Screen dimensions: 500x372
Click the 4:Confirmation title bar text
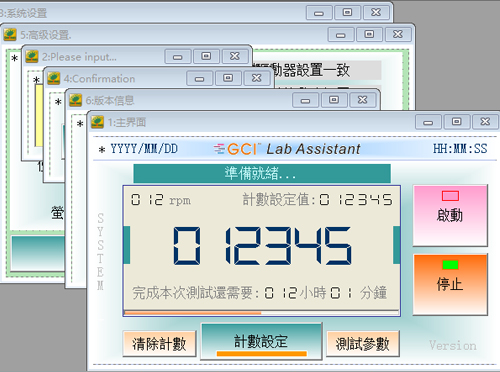click(x=99, y=79)
